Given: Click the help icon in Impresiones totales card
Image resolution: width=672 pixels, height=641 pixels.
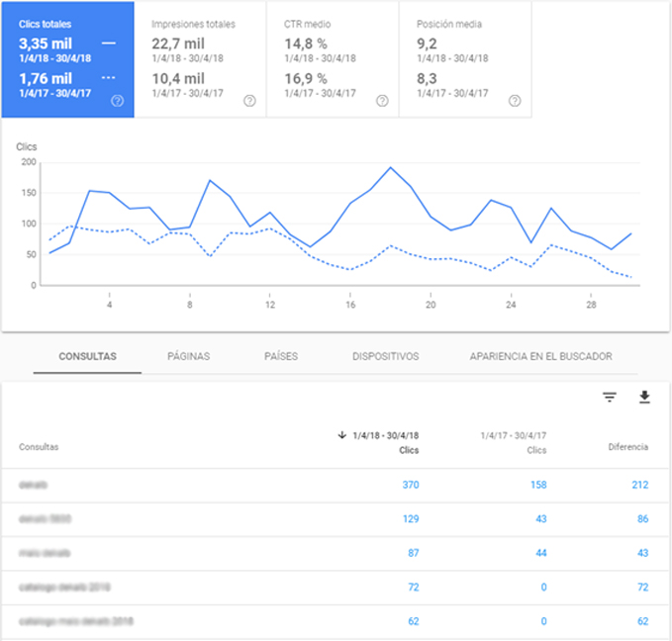Looking at the screenshot, I should click(x=249, y=100).
